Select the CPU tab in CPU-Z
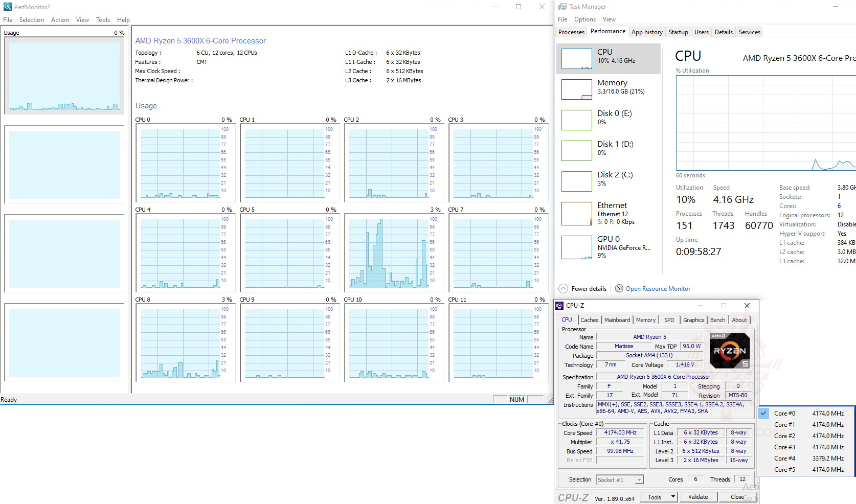856x504 pixels. point(567,319)
